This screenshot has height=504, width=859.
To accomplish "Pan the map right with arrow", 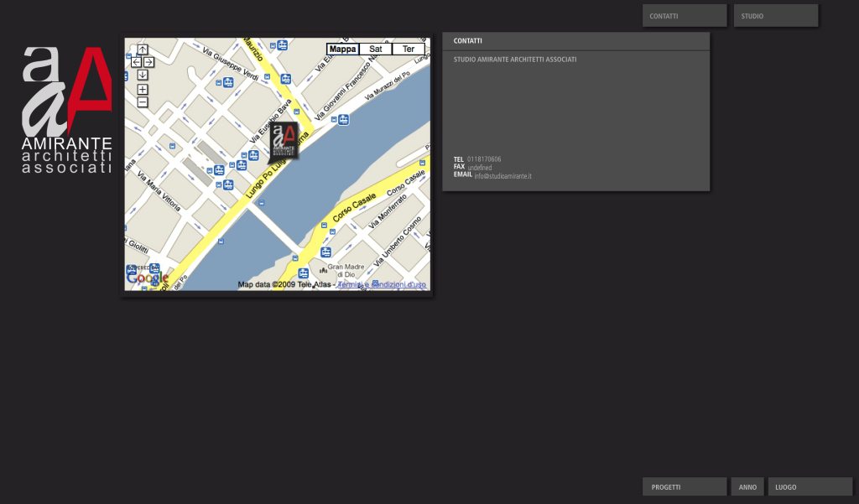I will tap(148, 62).
